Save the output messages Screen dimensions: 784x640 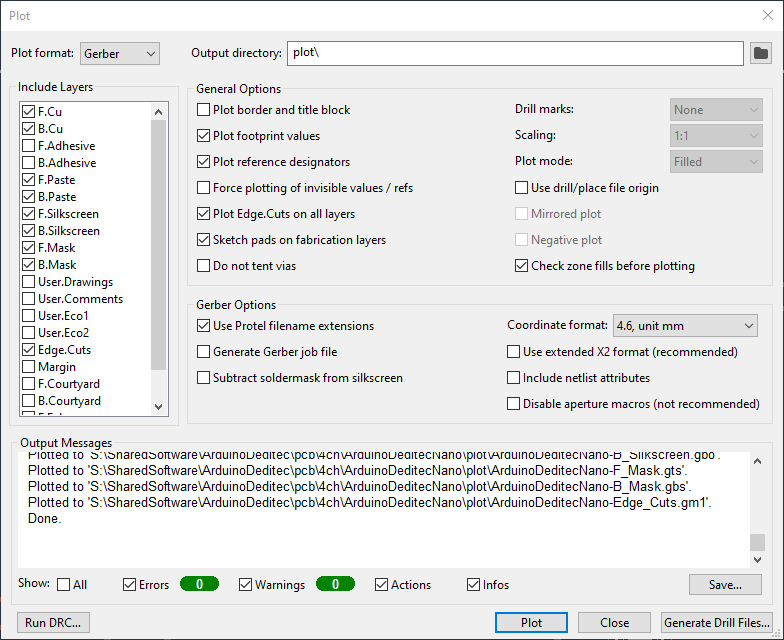click(x=725, y=585)
